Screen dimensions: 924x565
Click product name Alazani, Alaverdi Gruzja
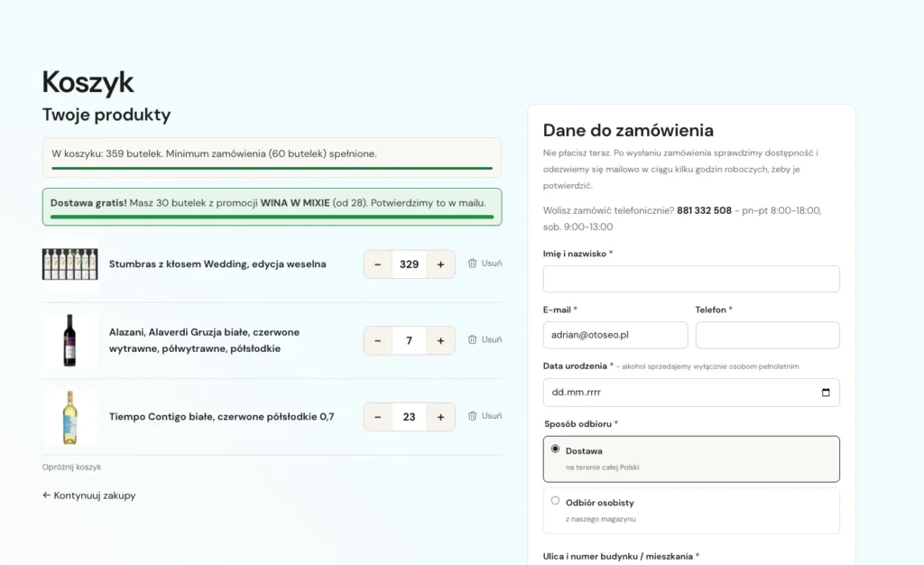[x=204, y=340]
